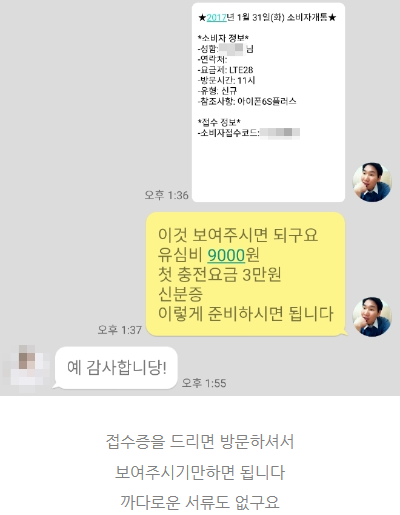Select the 유형: 신규 line
Image resolution: width=400 pixels, height=515 pixels.
(217, 91)
